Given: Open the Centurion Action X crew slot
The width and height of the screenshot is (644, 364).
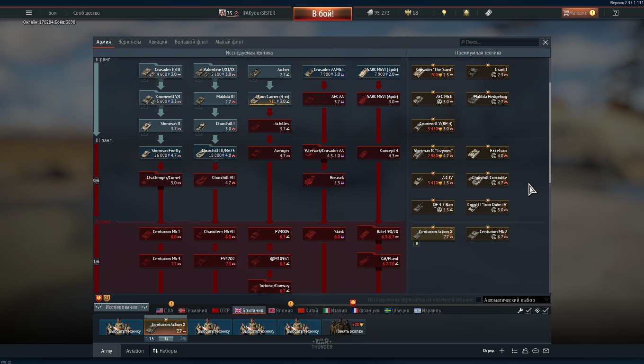Looking at the screenshot, I should [x=166, y=327].
